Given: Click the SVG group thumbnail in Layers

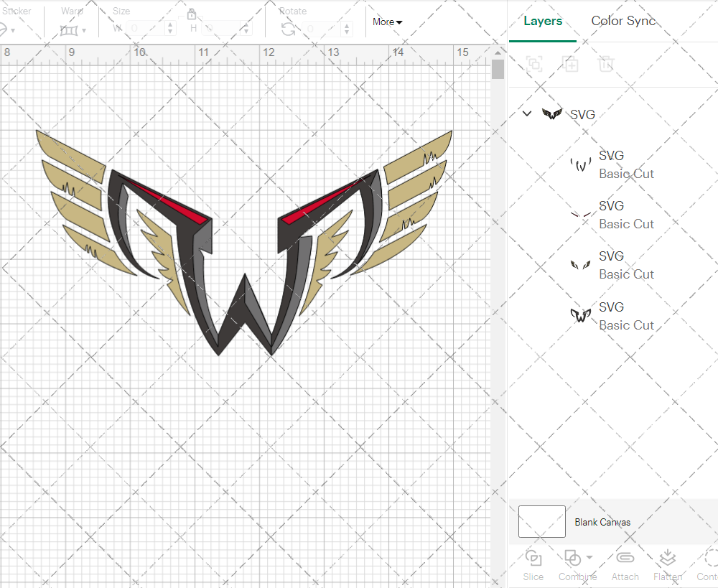Looking at the screenshot, I should tap(551, 113).
